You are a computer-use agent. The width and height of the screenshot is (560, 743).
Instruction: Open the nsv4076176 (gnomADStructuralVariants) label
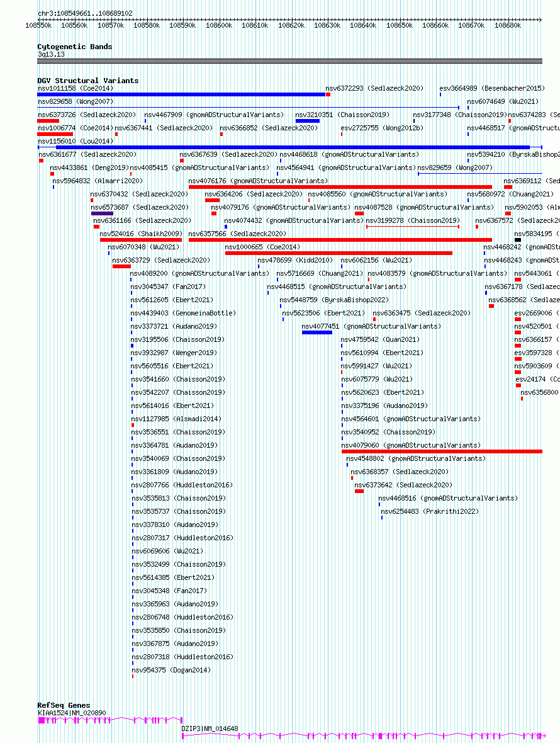pyautogui.click(x=258, y=181)
